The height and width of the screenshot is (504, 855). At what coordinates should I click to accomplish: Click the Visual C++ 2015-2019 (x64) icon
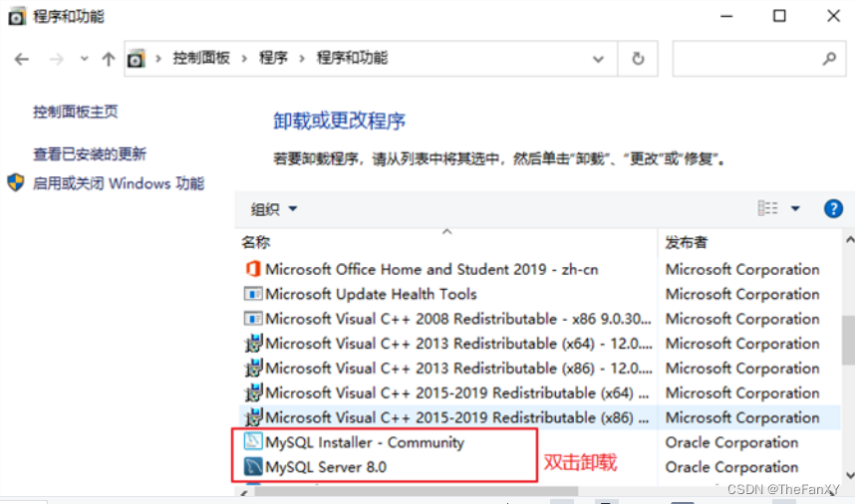click(x=253, y=392)
